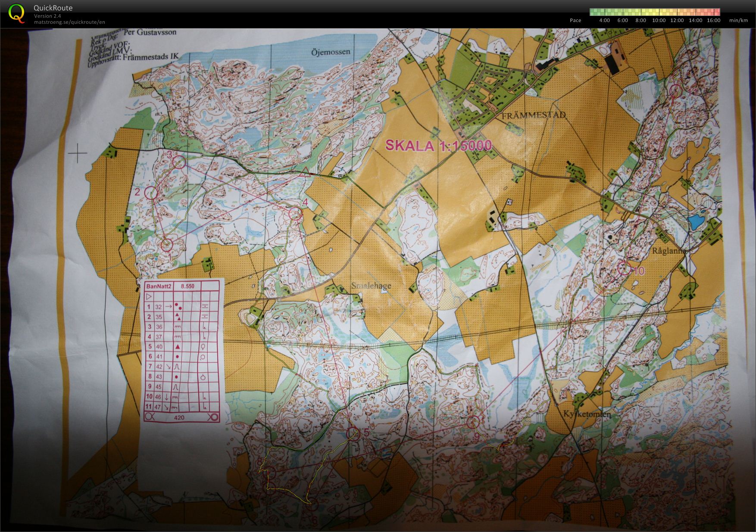The image size is (756, 532).
Task: Click the FRÄMMESTAD place name
Action: click(x=533, y=115)
